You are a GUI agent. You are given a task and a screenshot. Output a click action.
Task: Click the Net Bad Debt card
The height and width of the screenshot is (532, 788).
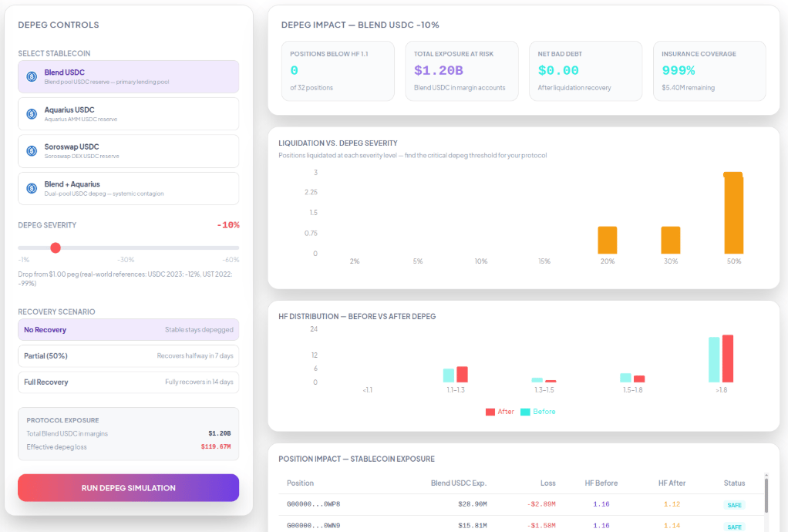coord(585,71)
